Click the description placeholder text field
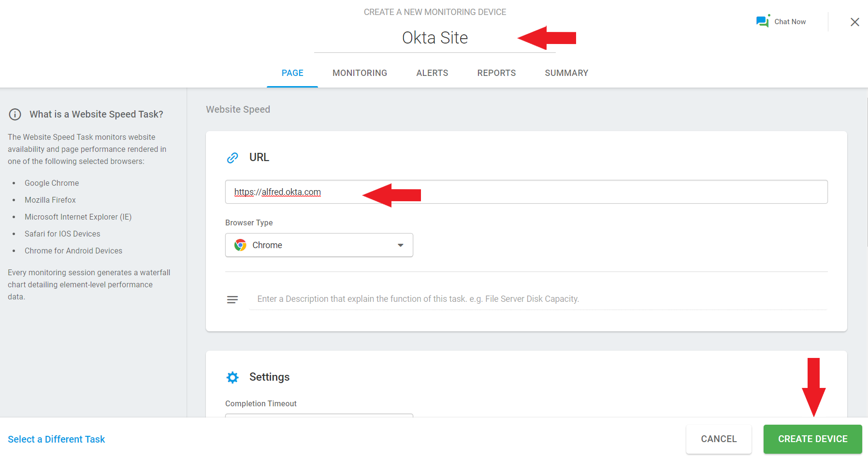868x460 pixels. pyautogui.click(x=435, y=298)
